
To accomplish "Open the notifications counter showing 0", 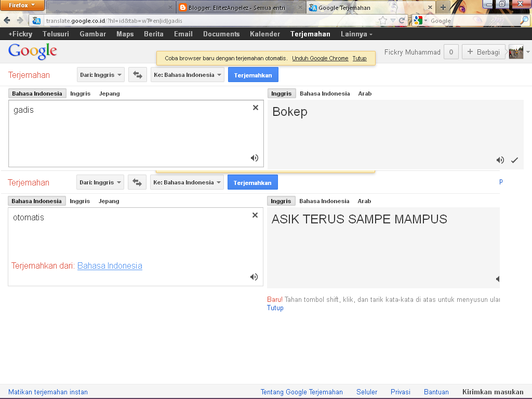I will [451, 52].
